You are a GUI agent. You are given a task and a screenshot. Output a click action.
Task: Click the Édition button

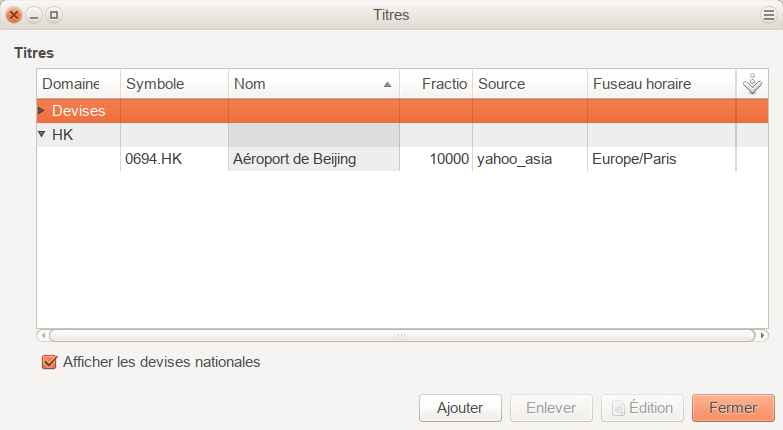[x=642, y=408]
